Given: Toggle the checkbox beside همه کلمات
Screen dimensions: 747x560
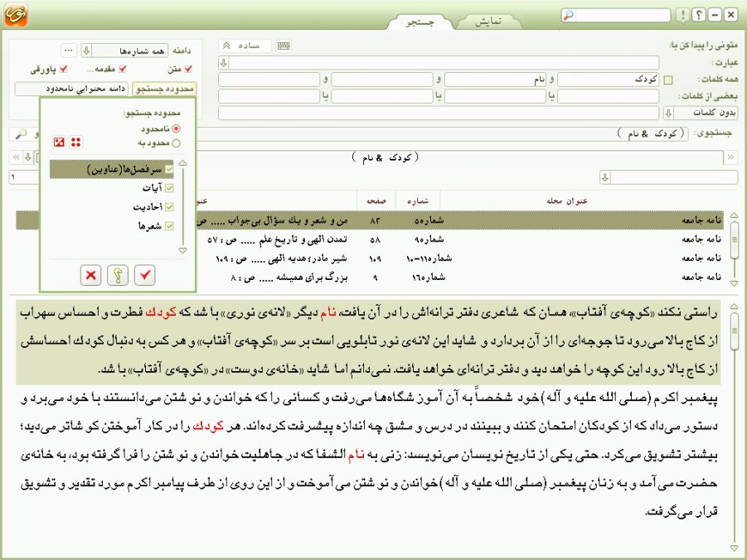Looking at the screenshot, I should [668, 80].
